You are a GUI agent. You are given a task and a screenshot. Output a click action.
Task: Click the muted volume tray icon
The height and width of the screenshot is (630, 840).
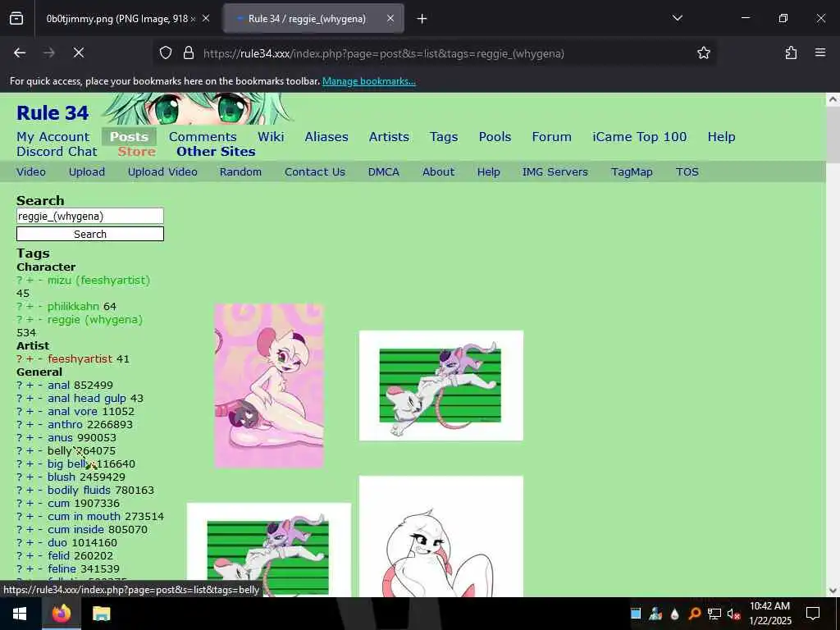click(733, 614)
